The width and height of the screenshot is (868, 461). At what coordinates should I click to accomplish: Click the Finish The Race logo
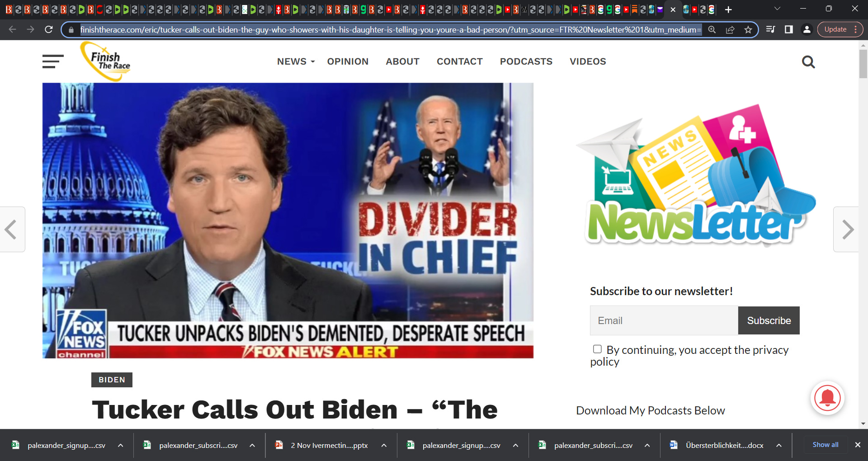(105, 61)
